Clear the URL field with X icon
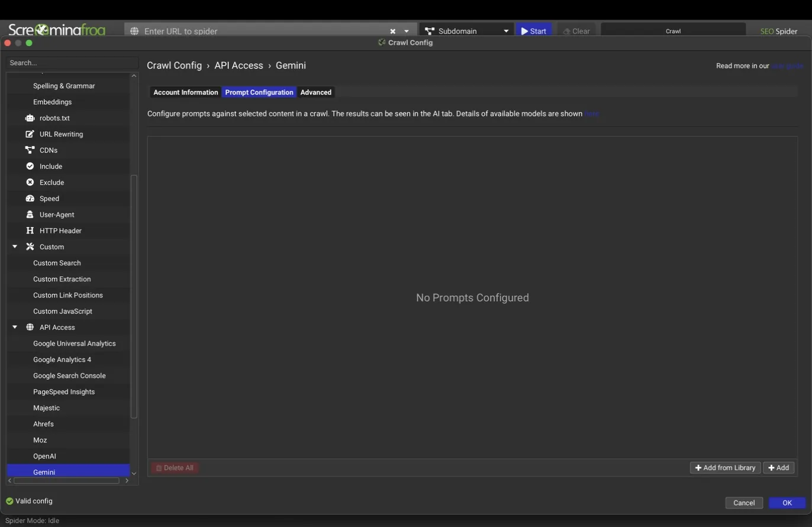This screenshot has width=812, height=527. [x=392, y=31]
